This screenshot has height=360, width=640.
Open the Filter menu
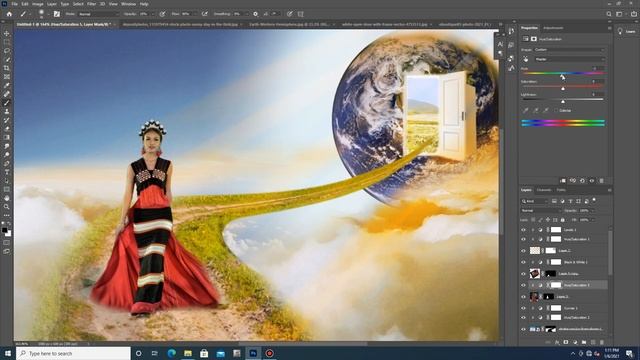pyautogui.click(x=91, y=4)
